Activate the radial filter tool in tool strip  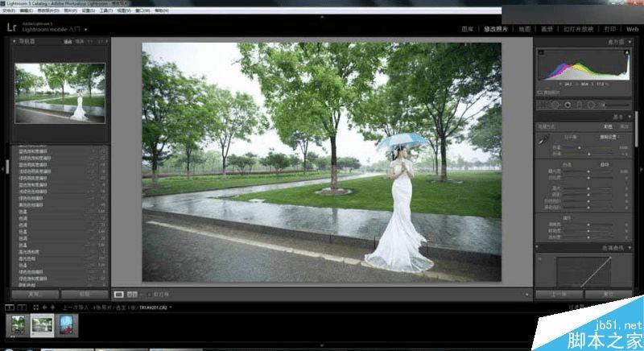pos(591,105)
